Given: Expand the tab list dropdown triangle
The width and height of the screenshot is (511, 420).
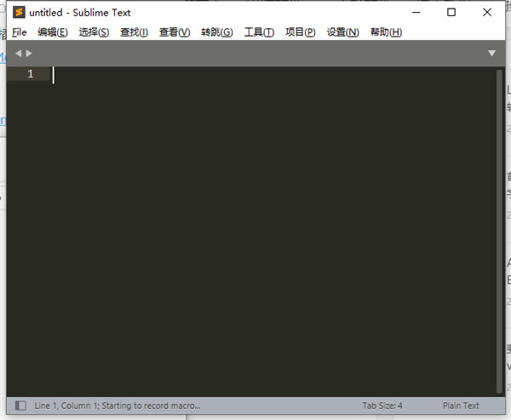Looking at the screenshot, I should click(491, 53).
